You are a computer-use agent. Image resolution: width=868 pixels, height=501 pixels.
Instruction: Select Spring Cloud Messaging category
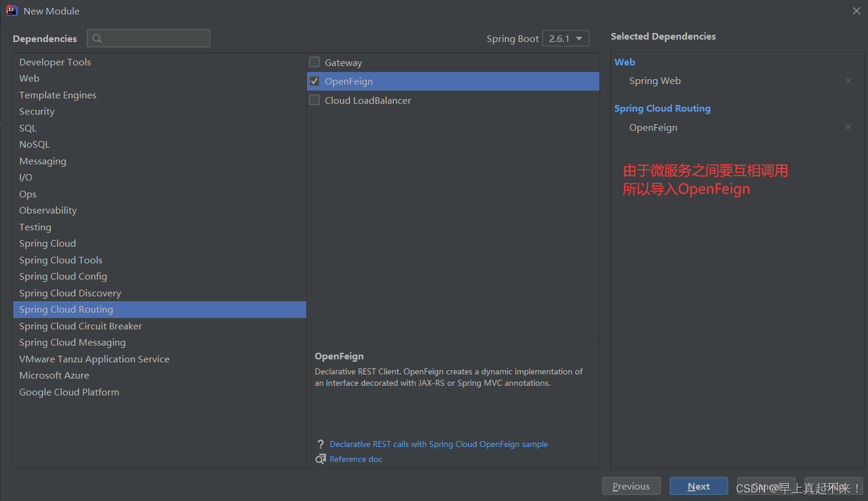159,343
